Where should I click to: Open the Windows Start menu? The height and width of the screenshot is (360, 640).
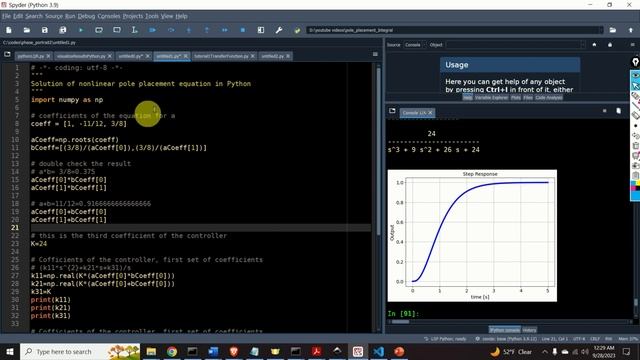9,351
